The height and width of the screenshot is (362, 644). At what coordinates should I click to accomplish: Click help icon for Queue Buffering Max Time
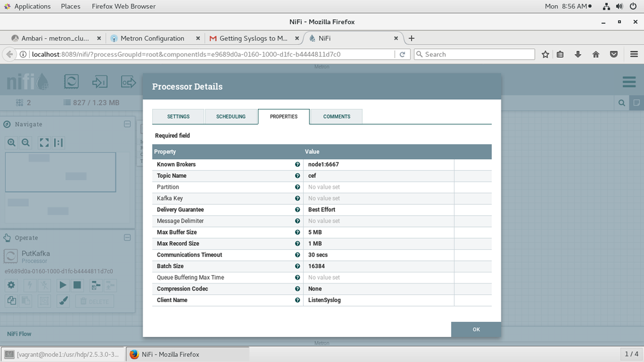click(297, 278)
